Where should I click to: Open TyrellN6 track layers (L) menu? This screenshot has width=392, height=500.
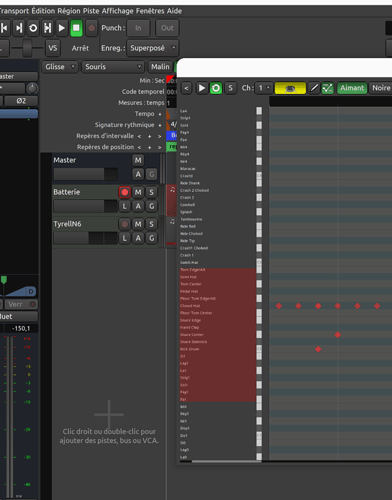[x=125, y=238]
